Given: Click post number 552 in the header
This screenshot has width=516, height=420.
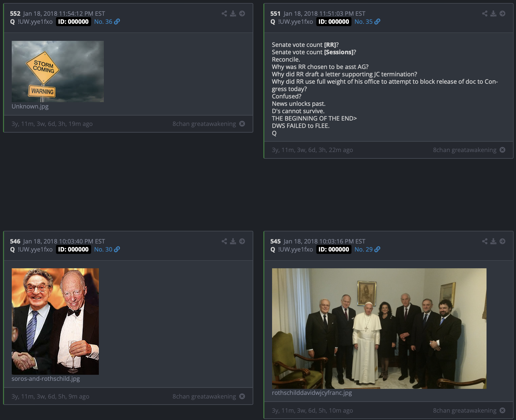Looking at the screenshot, I should [15, 13].
